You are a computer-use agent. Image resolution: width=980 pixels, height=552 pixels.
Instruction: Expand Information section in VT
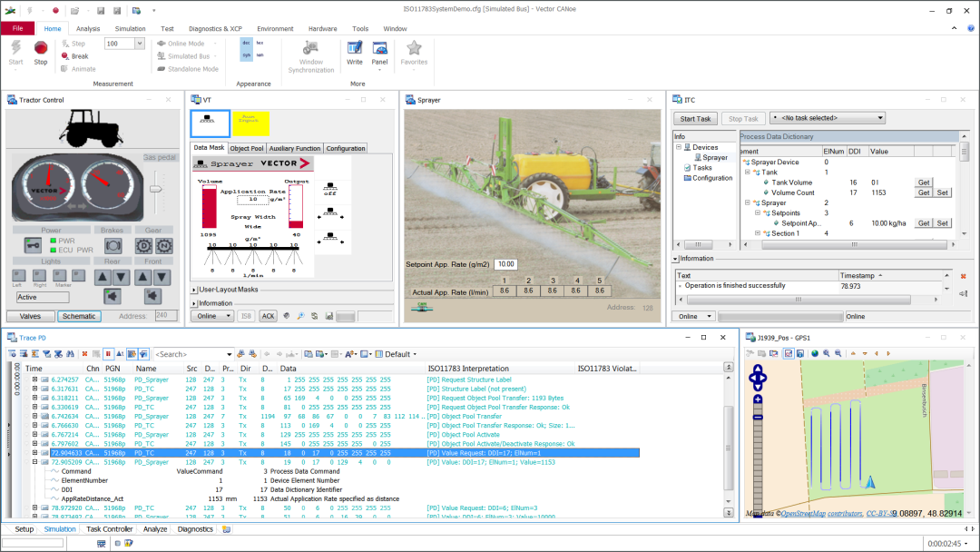pyautogui.click(x=194, y=304)
